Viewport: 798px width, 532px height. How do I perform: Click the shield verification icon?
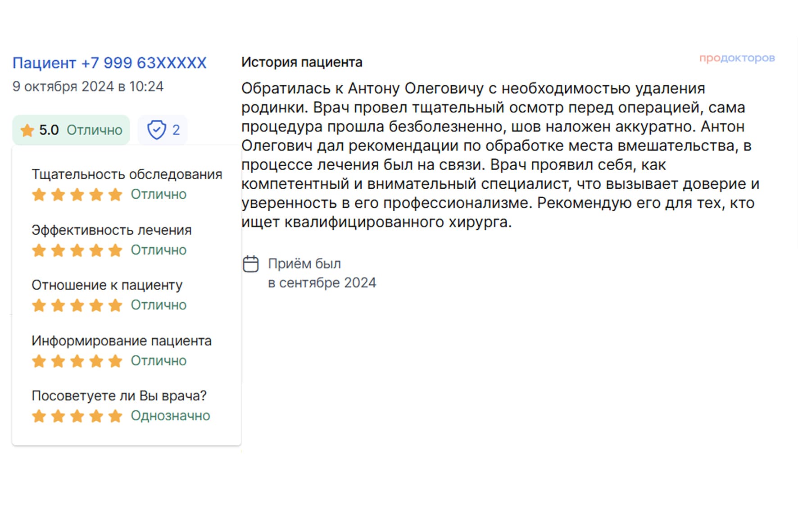click(156, 130)
